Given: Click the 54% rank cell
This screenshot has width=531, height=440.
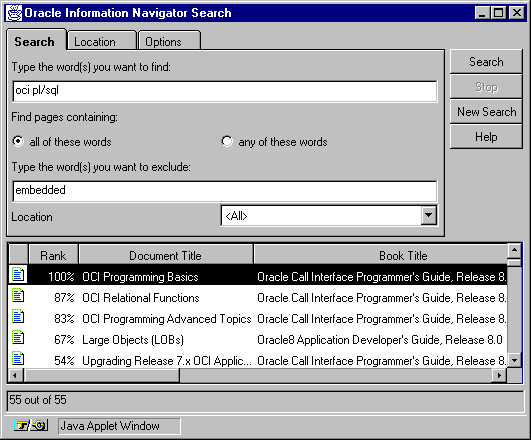Looking at the screenshot, I should 64,361.
